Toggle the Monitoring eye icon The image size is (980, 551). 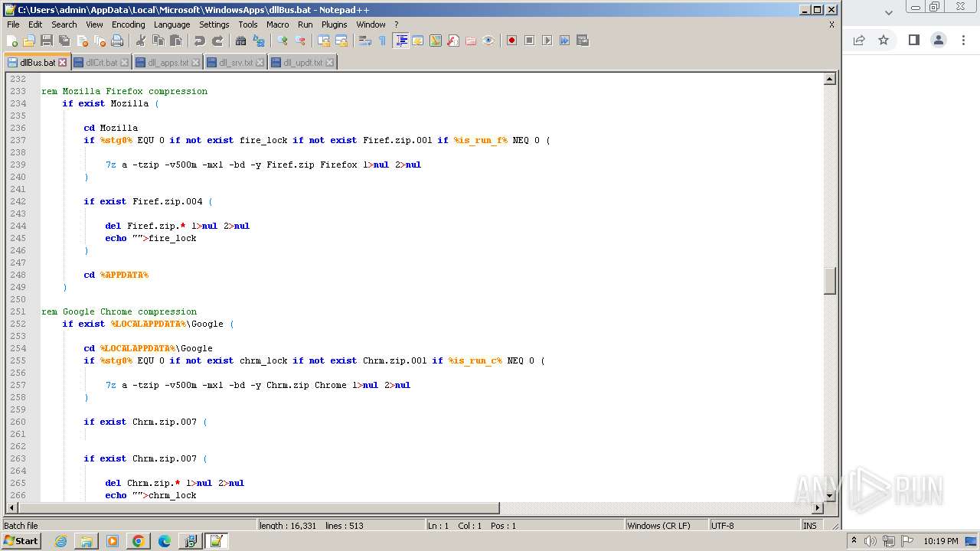tap(488, 41)
